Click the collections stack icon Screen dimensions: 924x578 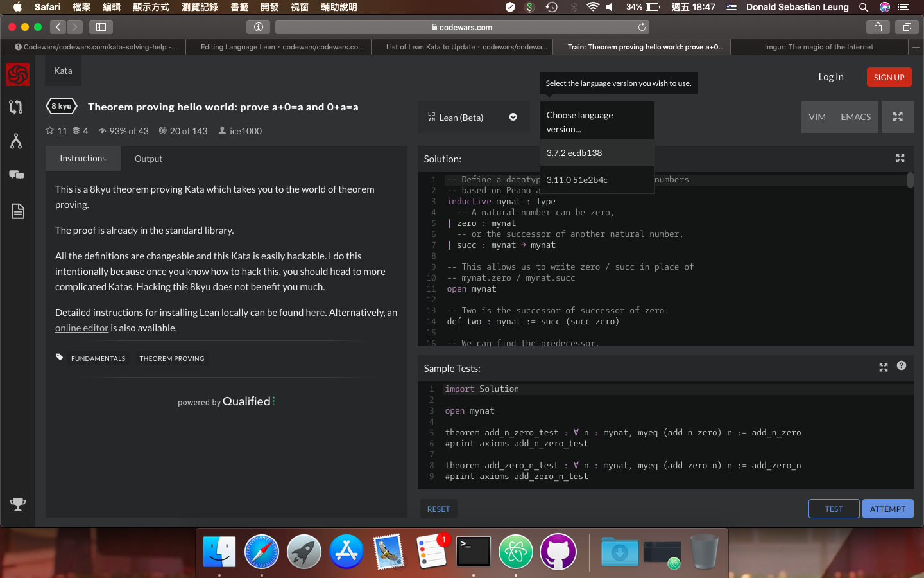pyautogui.click(x=76, y=130)
